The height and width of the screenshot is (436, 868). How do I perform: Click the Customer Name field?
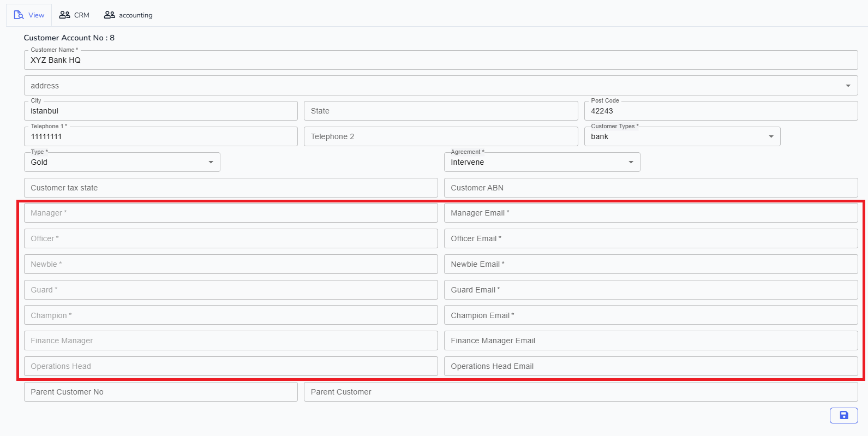[440, 60]
